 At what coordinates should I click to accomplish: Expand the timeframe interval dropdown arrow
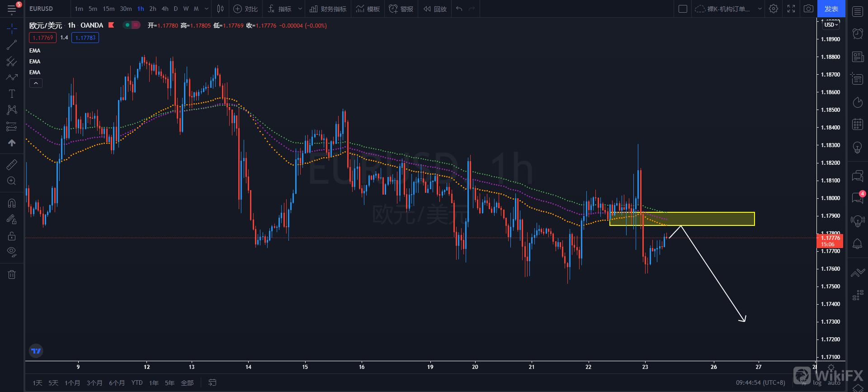(x=207, y=9)
